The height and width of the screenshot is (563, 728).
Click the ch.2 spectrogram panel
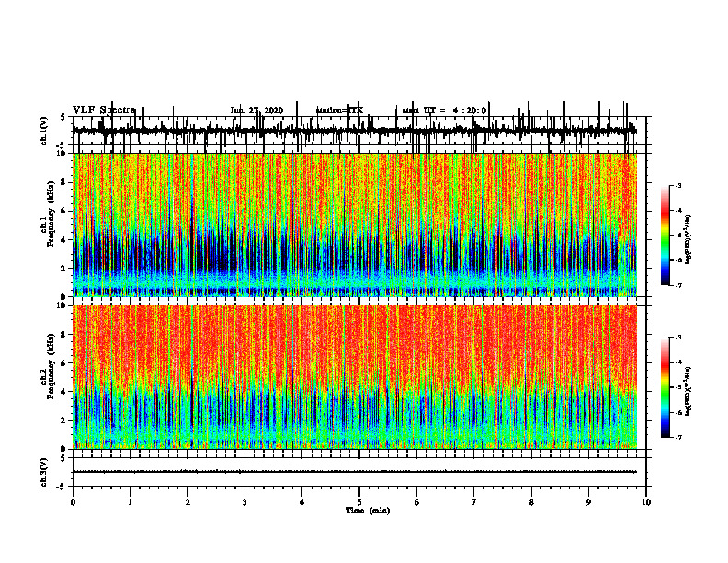[x=354, y=377]
